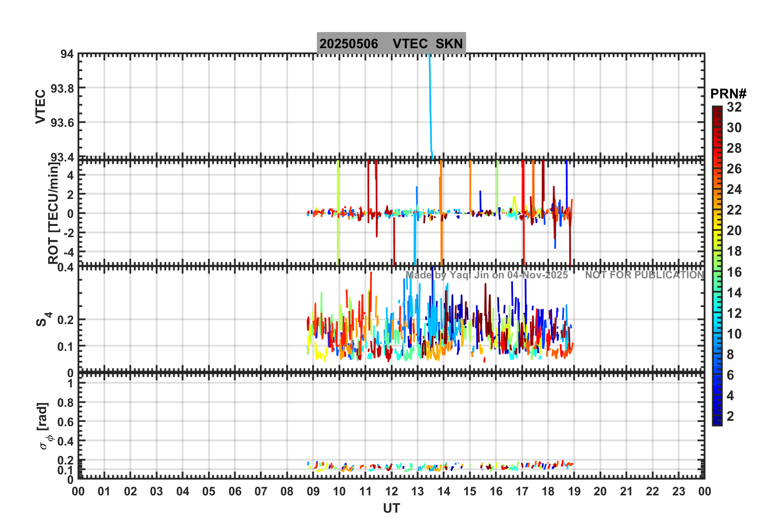Select the dark red top of the PRN colorbar
Viewport: 783px width, 532px height.
tap(717, 110)
